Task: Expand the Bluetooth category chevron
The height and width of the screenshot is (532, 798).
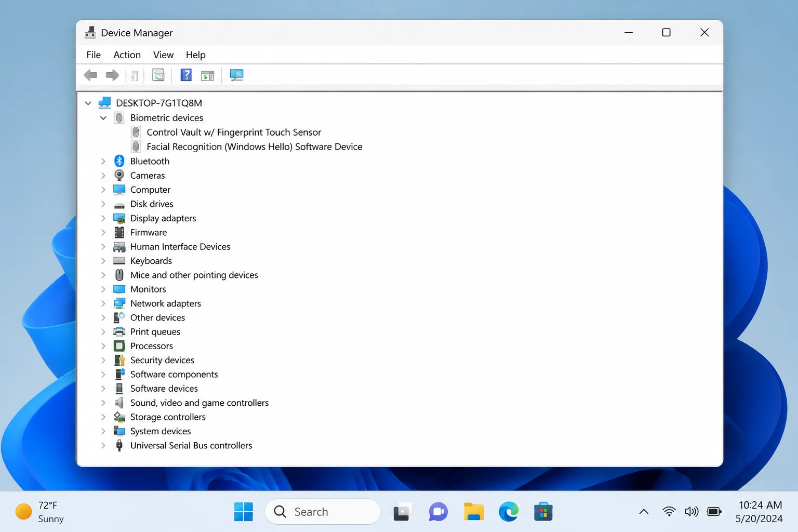Action: point(103,161)
